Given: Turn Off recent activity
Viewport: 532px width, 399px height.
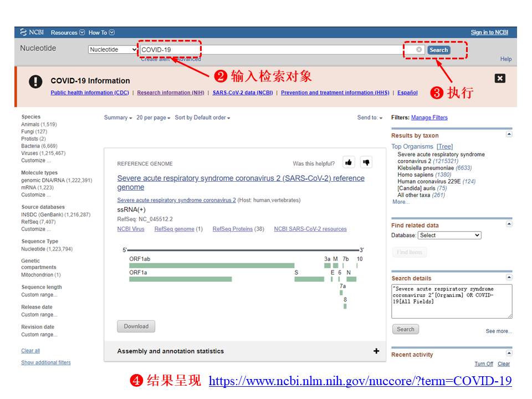Looking at the screenshot, I should tap(483, 364).
